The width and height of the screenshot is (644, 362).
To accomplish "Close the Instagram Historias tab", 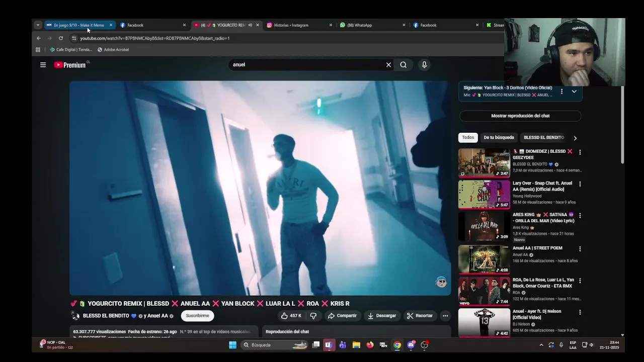I will point(331,25).
